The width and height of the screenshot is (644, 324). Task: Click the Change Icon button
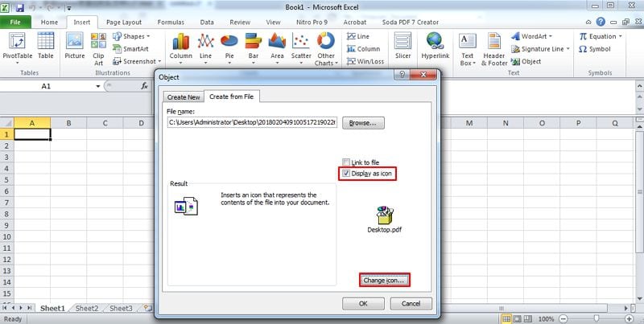point(385,281)
